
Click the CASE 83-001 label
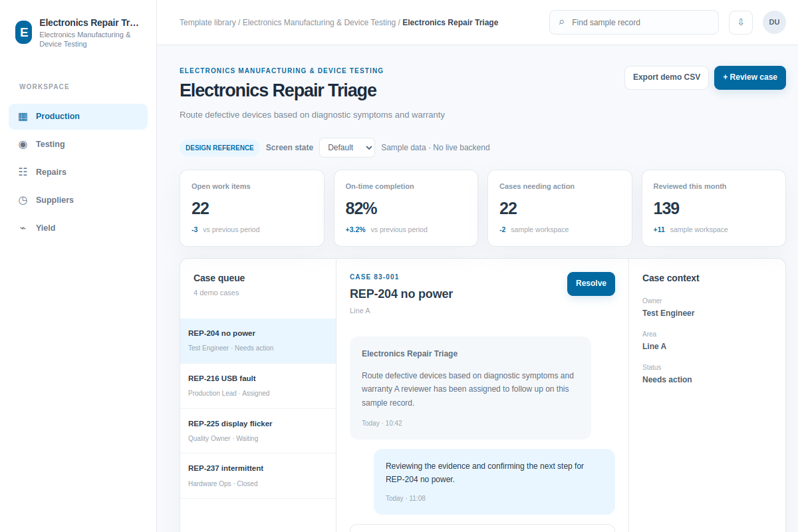374,277
